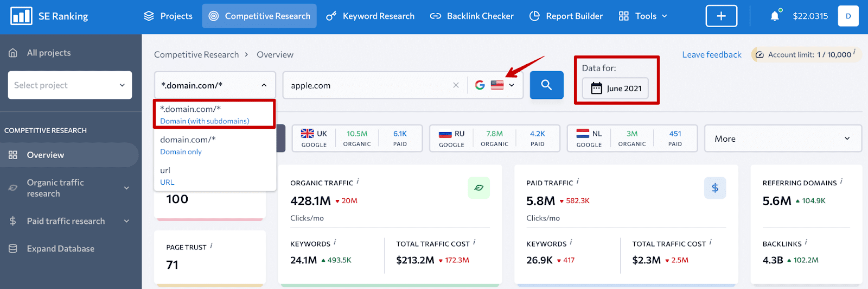This screenshot has height=289, width=868.
Task: Click the Page Trust 71 value
Action: pos(172,265)
